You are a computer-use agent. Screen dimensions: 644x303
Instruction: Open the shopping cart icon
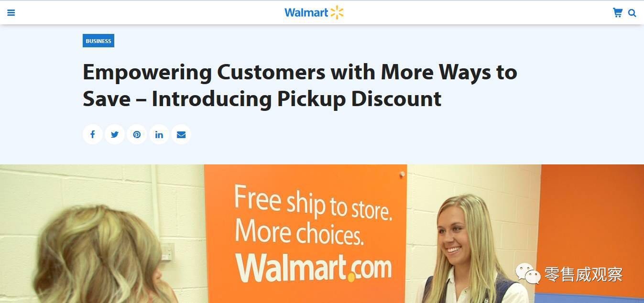tap(618, 13)
